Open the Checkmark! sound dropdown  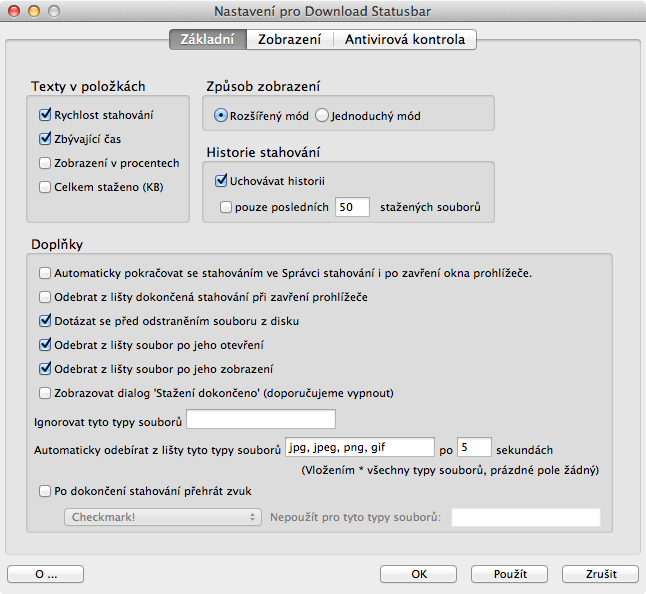click(162, 517)
